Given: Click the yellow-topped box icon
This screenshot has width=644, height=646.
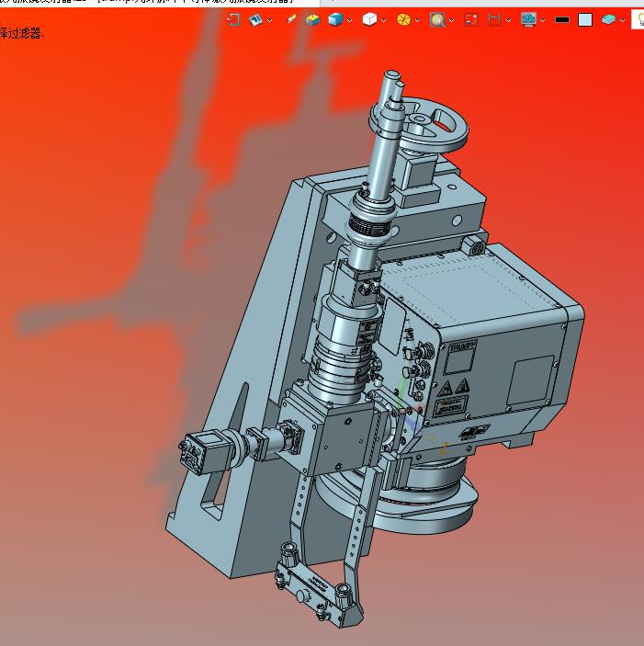Looking at the screenshot, I should pyautogui.click(x=313, y=19).
